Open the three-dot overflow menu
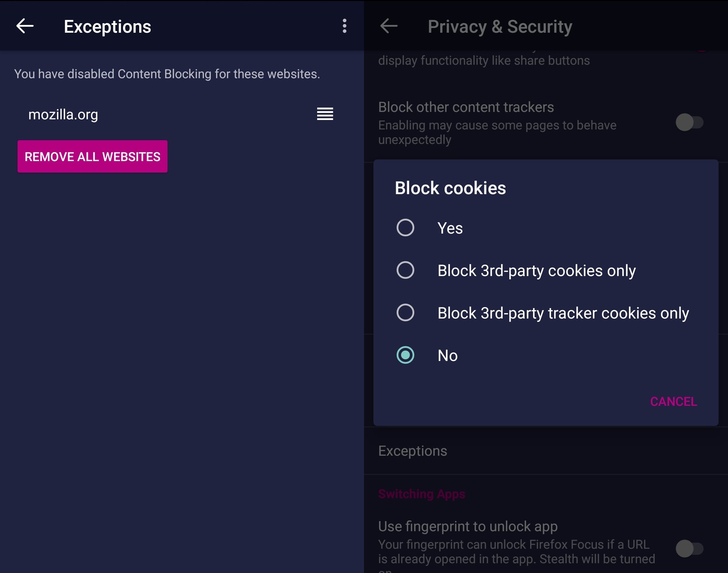Screen dimensions: 728x573 [x=344, y=26]
